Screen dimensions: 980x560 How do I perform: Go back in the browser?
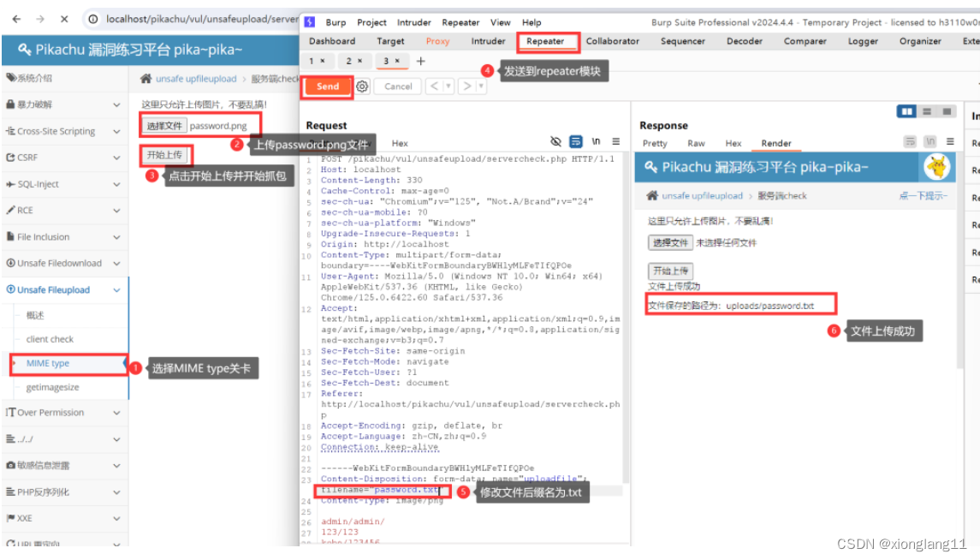(x=16, y=20)
